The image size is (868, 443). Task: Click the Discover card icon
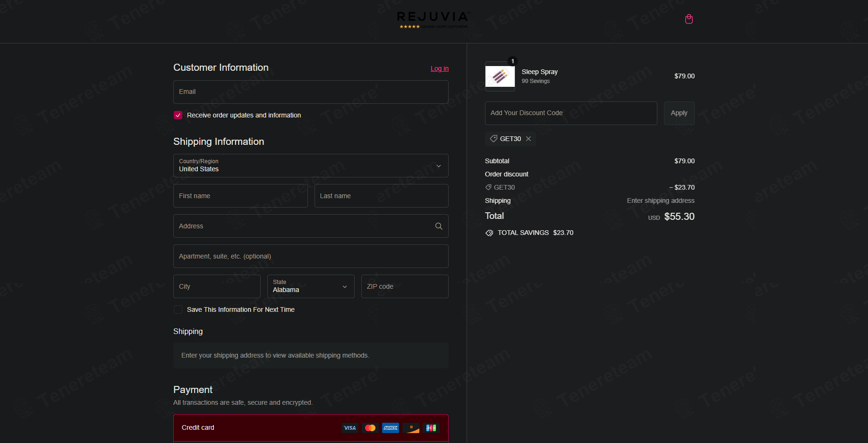click(x=411, y=428)
